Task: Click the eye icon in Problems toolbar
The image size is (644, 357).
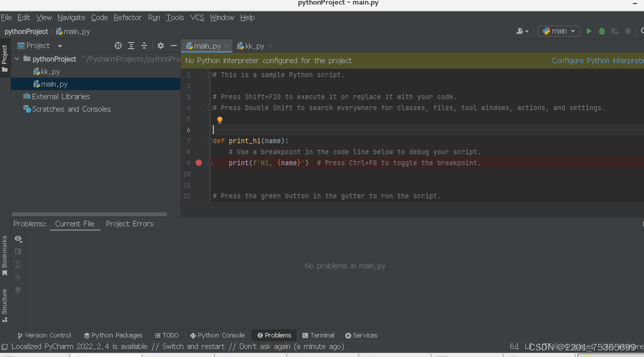Action: (x=18, y=239)
